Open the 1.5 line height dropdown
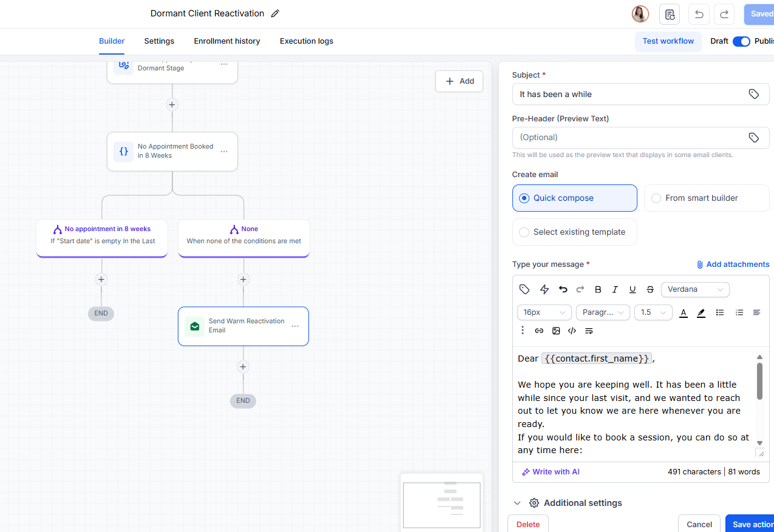774x532 pixels. (653, 312)
